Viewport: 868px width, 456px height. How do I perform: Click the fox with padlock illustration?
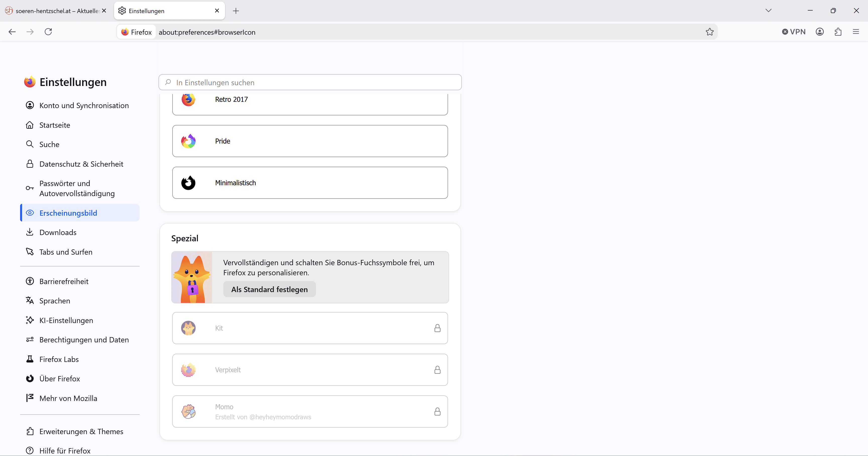point(192,277)
